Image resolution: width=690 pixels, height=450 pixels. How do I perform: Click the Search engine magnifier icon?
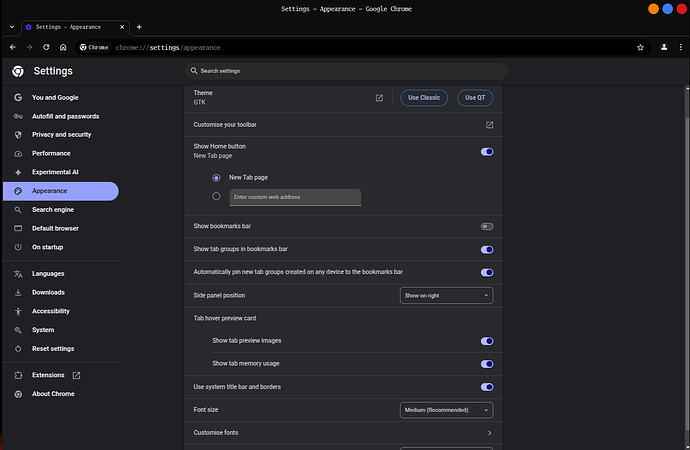(18, 210)
